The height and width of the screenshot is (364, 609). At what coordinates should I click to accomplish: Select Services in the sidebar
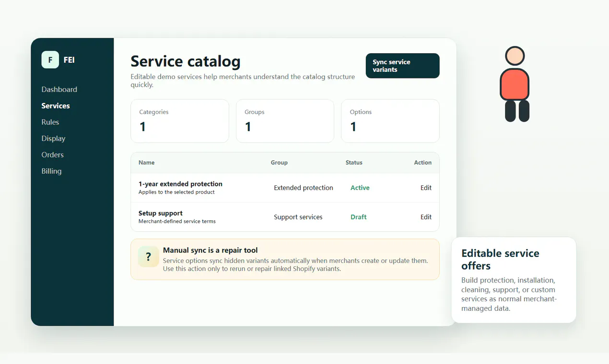[56, 106]
